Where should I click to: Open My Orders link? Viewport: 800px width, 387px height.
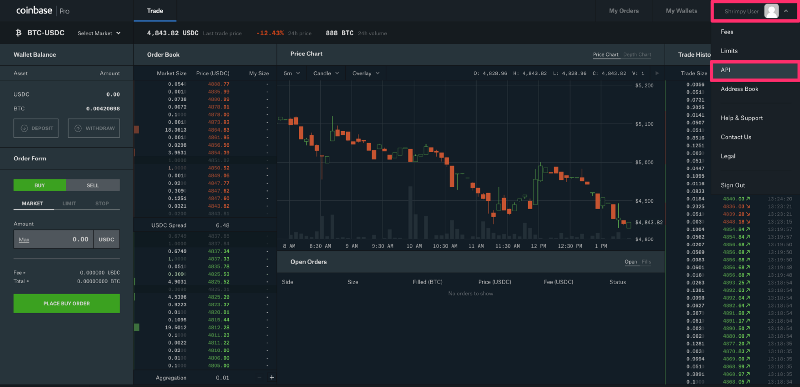[x=623, y=11]
